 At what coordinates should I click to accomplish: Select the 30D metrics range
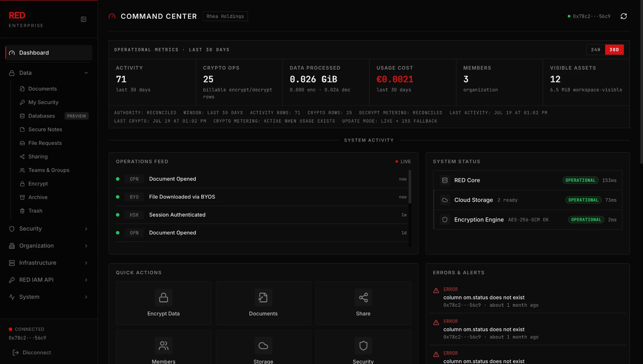(x=614, y=50)
